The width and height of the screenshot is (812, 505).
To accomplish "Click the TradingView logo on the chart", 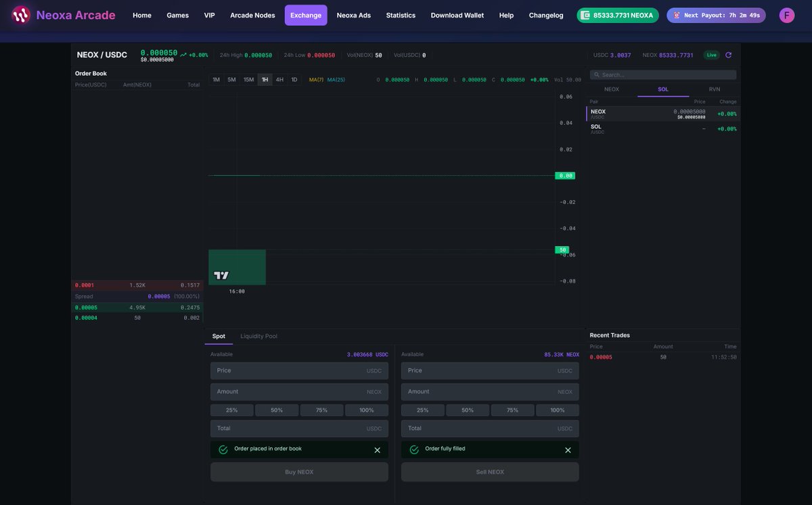I will 221,275.
